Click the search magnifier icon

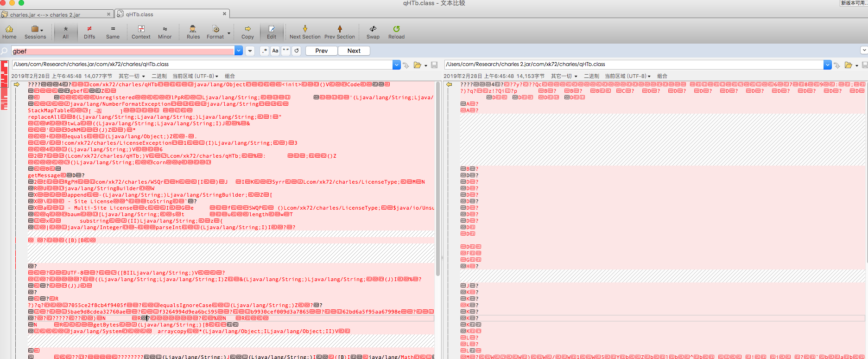(5, 51)
